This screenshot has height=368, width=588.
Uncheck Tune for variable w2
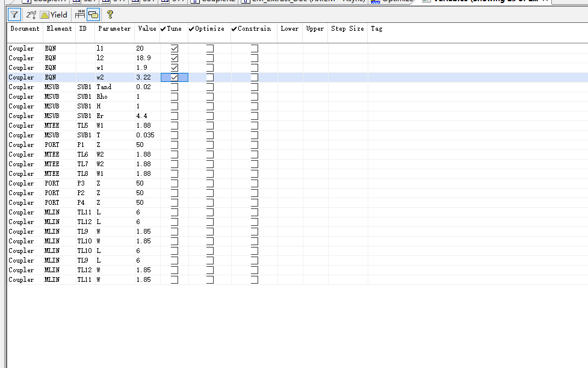click(x=175, y=77)
